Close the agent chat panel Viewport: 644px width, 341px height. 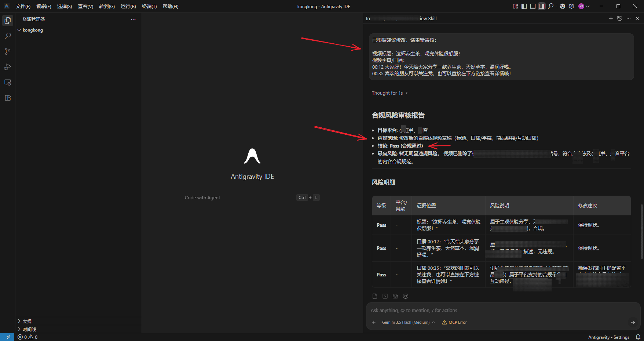[637, 18]
